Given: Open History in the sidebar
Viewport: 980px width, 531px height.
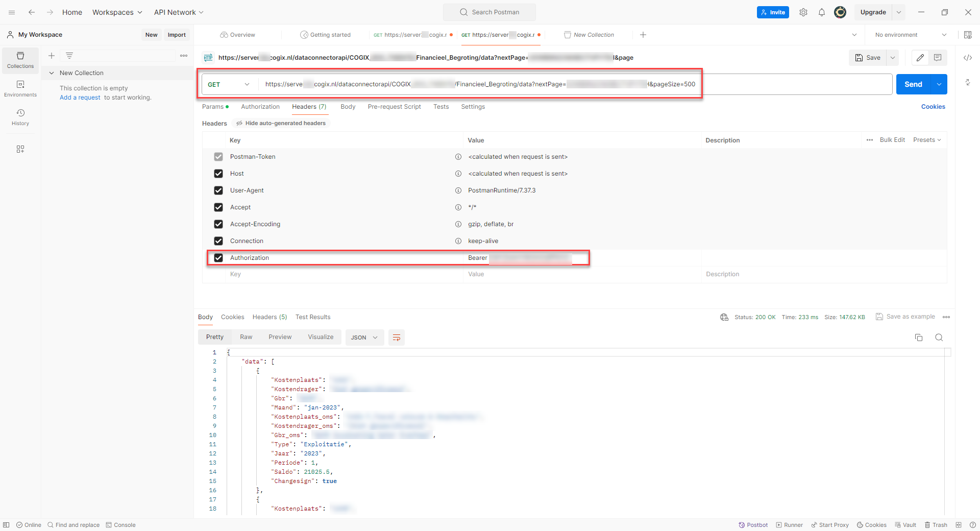Looking at the screenshot, I should click(20, 117).
